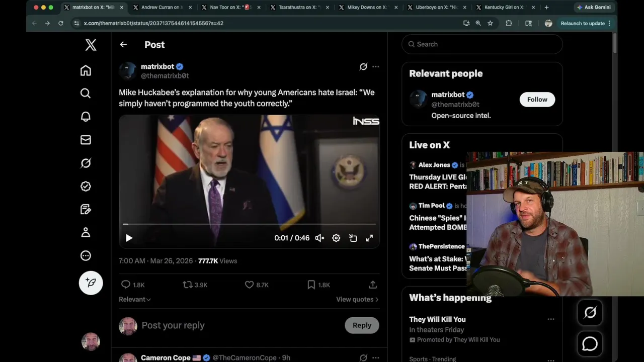Go to Home in the sidebar
The image size is (644, 362).
[86, 70]
